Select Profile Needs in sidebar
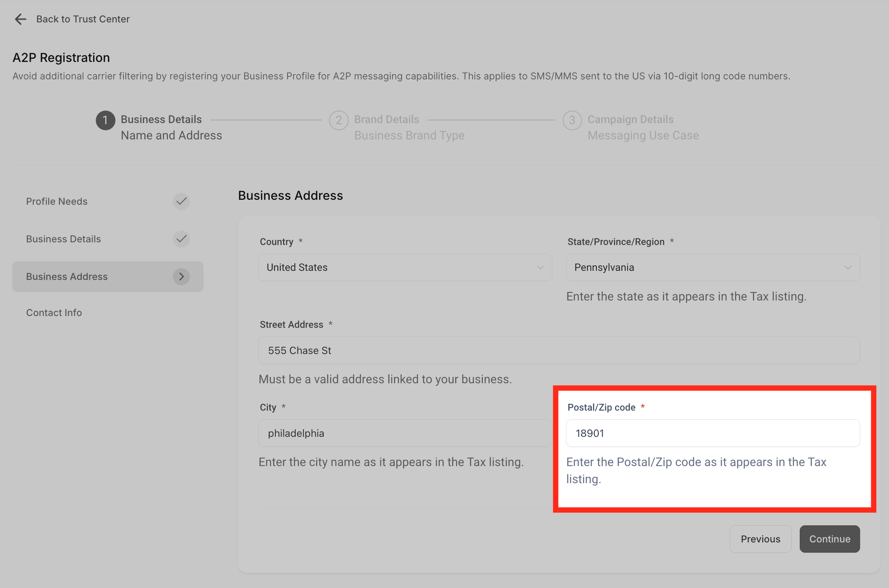 click(57, 201)
